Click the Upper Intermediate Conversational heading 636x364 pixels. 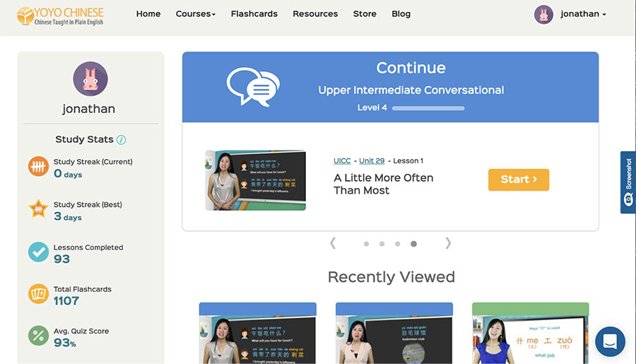pyautogui.click(x=411, y=90)
